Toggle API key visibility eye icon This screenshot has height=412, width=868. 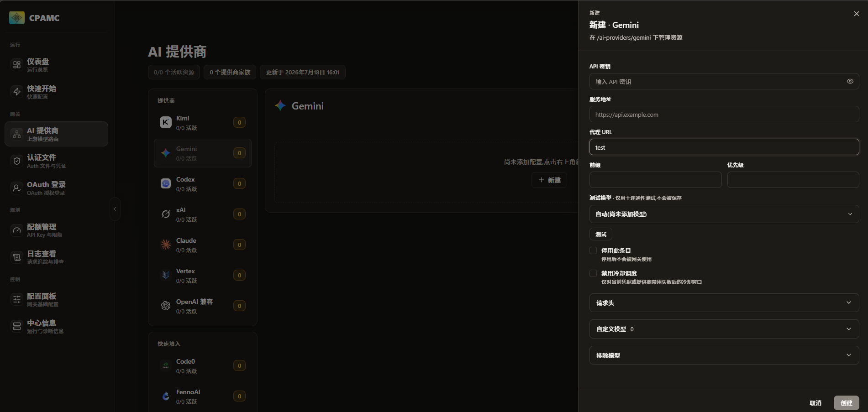(850, 81)
